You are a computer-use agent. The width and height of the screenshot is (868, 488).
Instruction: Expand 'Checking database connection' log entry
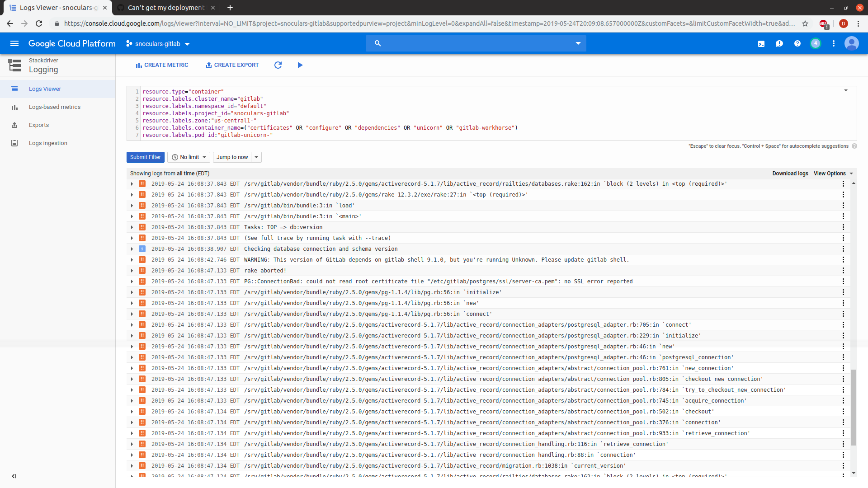[132, 249]
